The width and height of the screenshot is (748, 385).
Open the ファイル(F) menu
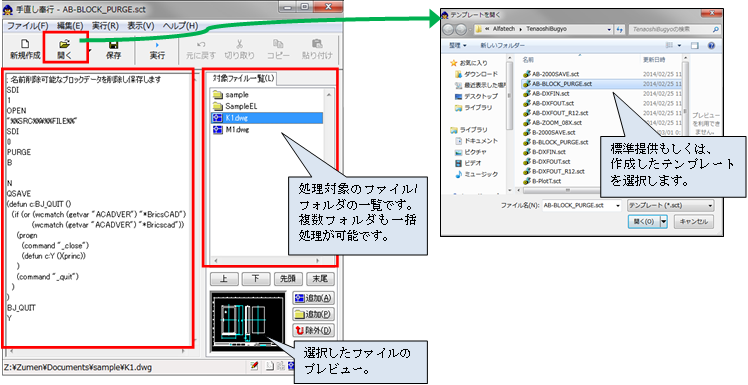pyautogui.click(x=28, y=26)
